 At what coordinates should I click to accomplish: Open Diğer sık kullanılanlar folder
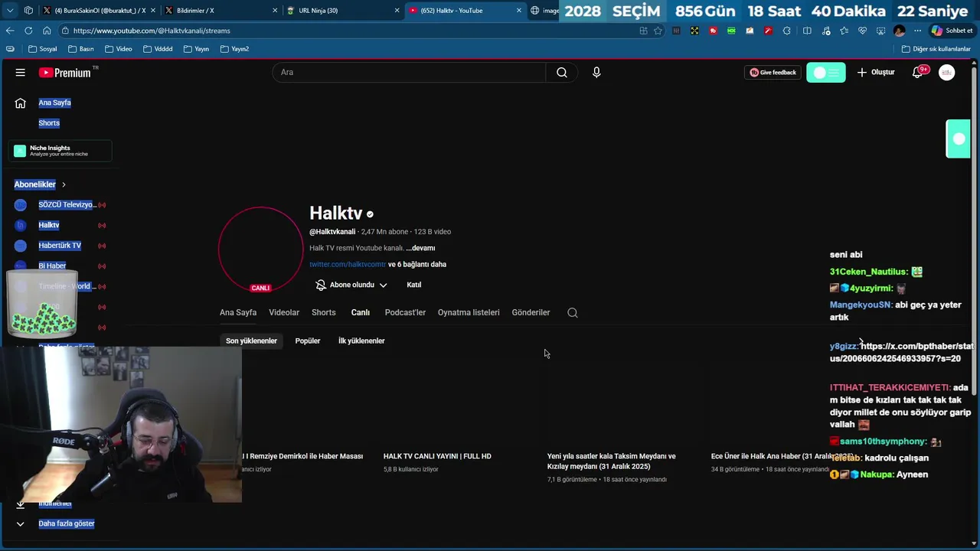click(936, 49)
